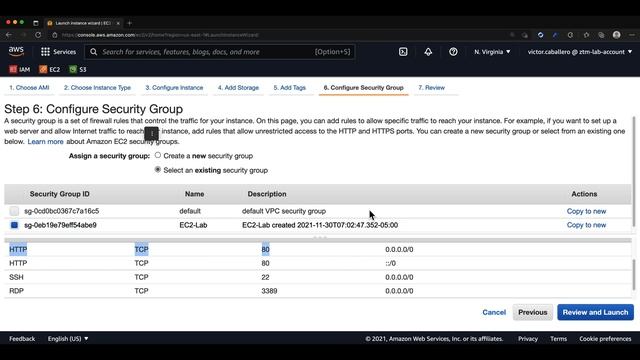This screenshot has height=360, width=640.
Task: Open the Services grid menu
Action: pyautogui.click(x=58, y=52)
